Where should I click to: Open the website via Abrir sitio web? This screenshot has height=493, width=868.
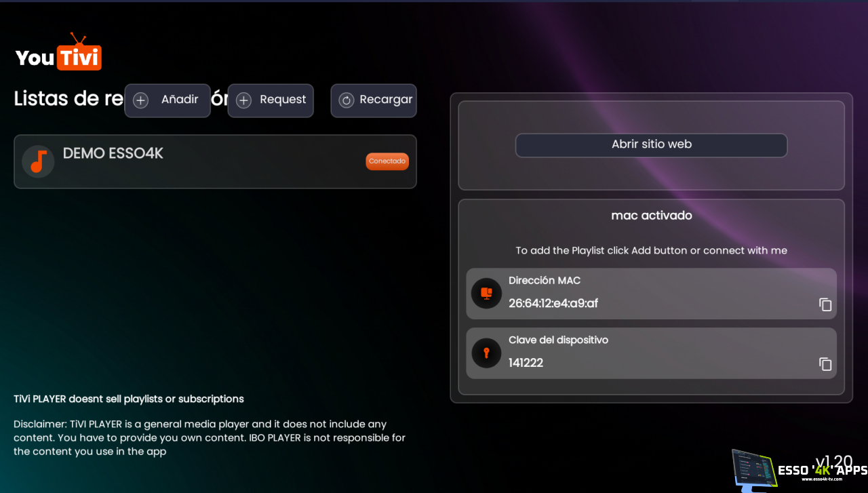(x=651, y=145)
